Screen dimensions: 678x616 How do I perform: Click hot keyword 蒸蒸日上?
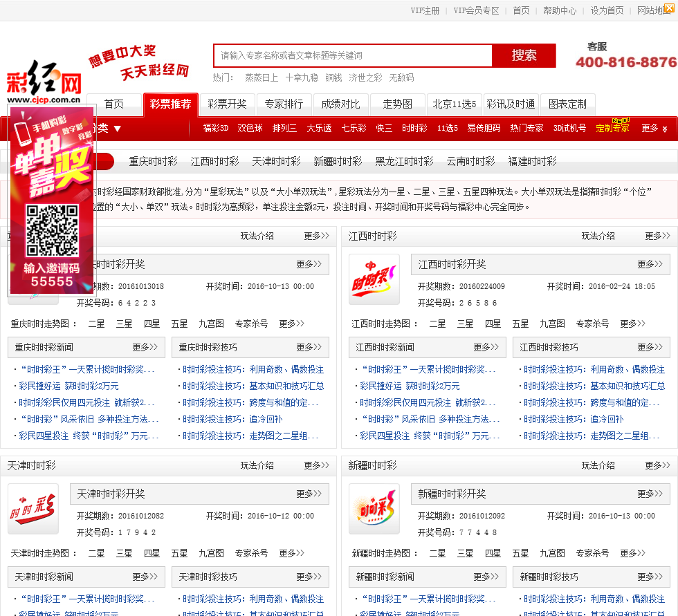pyautogui.click(x=262, y=77)
